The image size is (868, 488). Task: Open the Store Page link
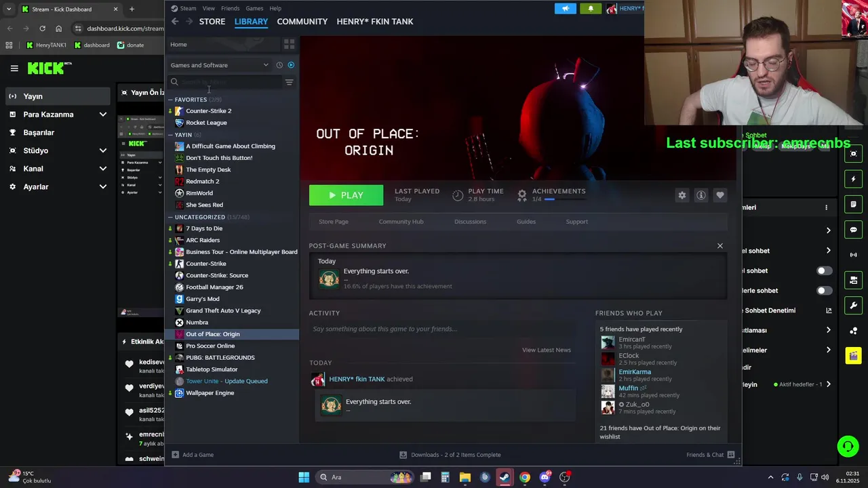tap(334, 222)
